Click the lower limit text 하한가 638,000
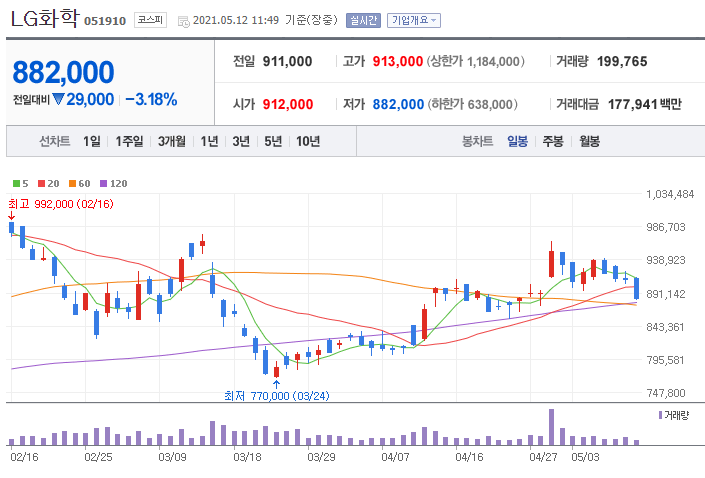The height and width of the screenshot is (478, 705). click(x=472, y=104)
